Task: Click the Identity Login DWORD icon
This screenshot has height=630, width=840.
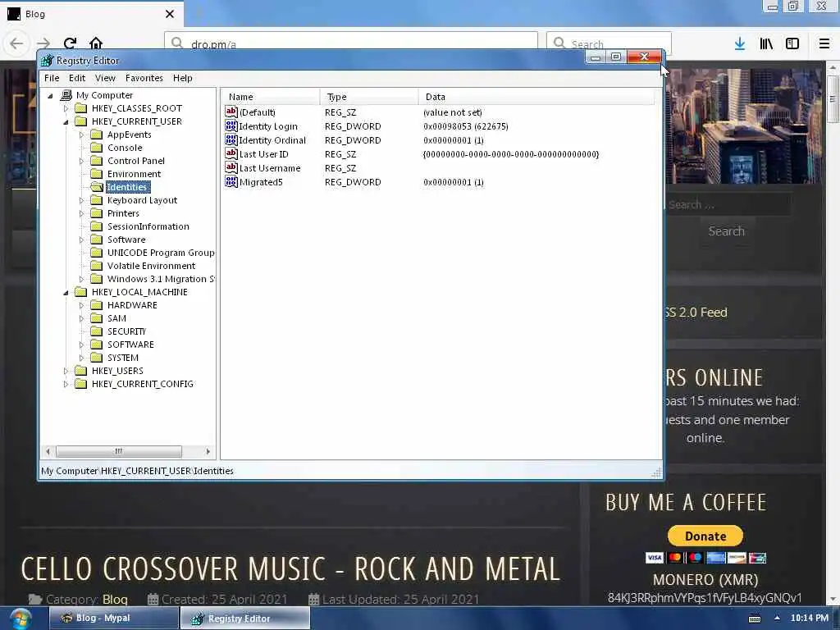Action: pos(231,126)
